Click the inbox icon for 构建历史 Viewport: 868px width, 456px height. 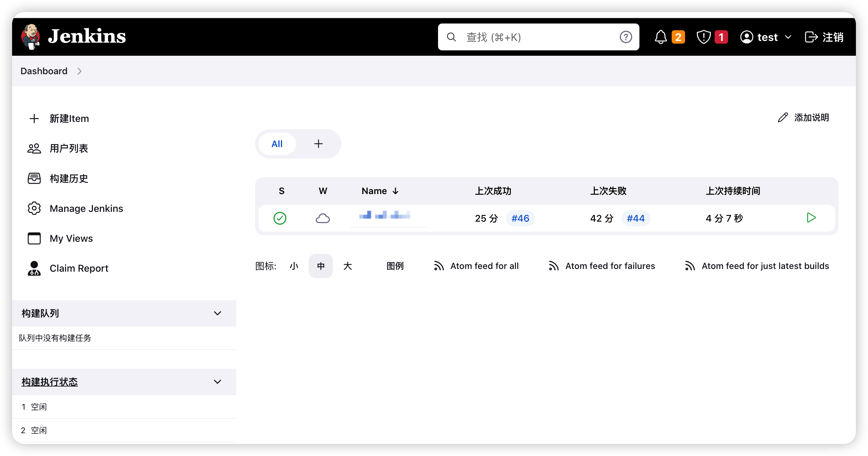click(34, 179)
